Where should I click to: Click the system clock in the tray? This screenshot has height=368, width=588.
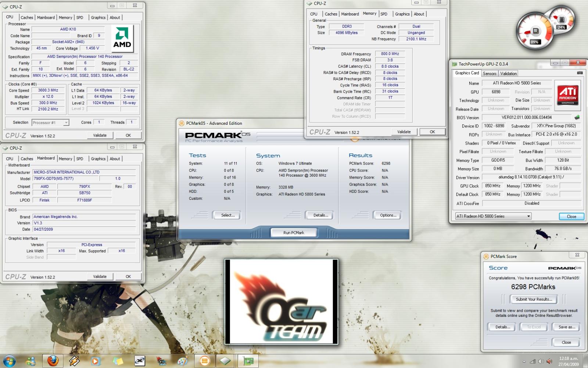click(x=568, y=361)
